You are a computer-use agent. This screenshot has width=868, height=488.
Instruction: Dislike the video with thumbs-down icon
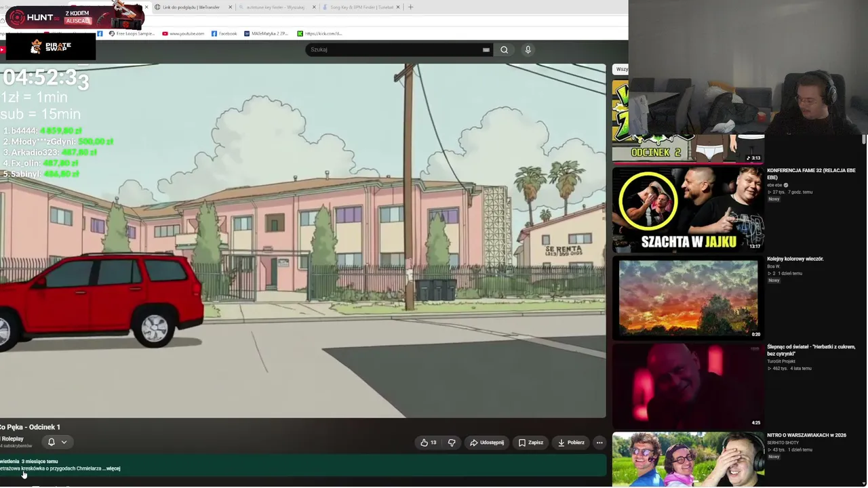[x=452, y=443]
